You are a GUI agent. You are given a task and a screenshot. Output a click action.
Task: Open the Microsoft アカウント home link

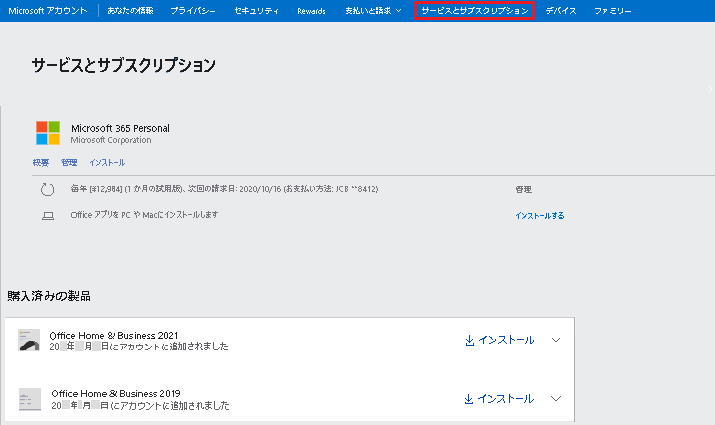(47, 10)
